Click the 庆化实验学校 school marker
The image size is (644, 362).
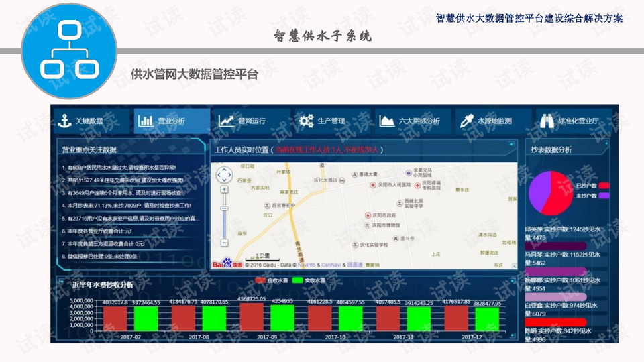click(356, 245)
